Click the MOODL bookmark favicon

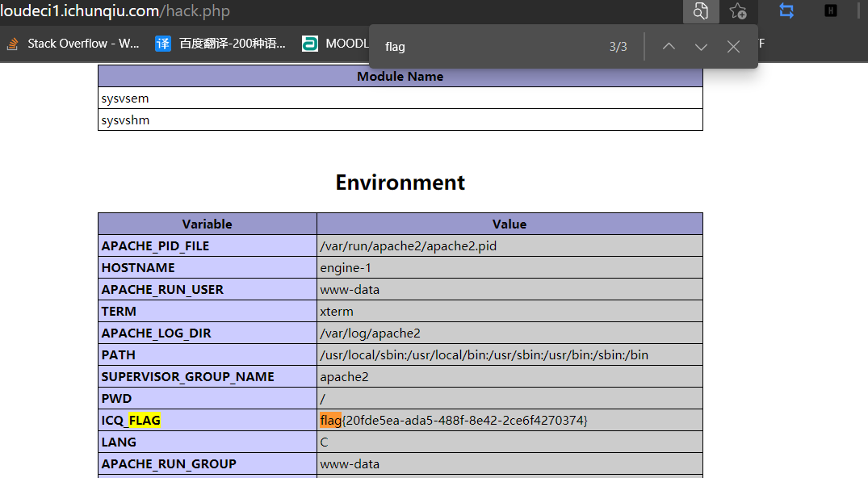click(310, 44)
